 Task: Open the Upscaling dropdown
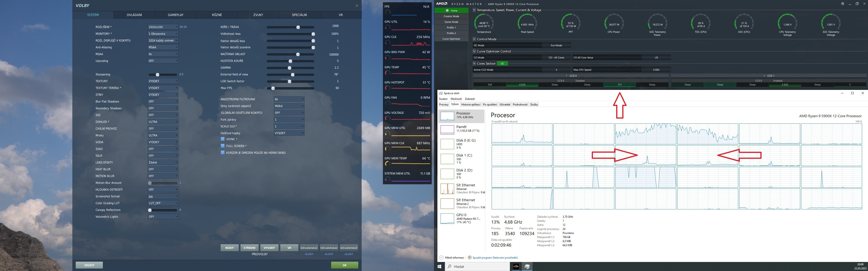[163, 61]
